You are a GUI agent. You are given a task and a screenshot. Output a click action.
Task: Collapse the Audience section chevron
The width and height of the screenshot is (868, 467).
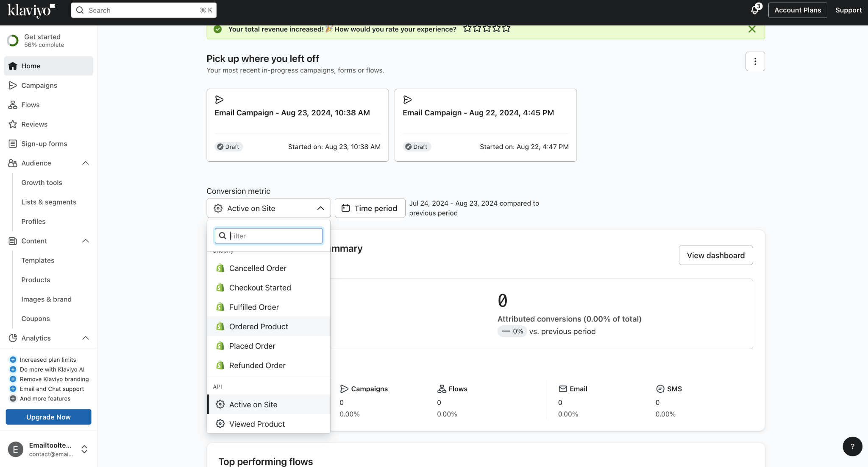pyautogui.click(x=86, y=163)
